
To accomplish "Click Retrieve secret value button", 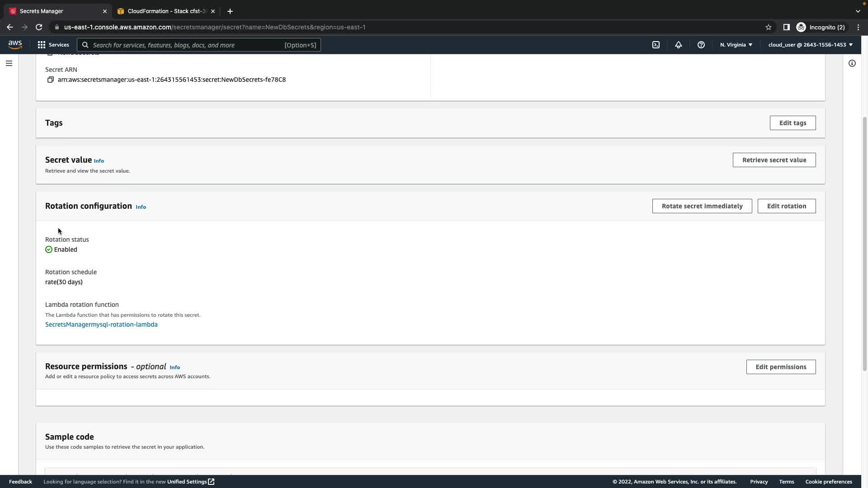I will point(774,160).
